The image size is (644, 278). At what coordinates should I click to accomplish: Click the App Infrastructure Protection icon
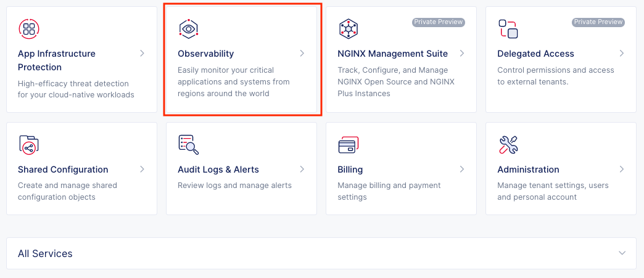coord(29,29)
